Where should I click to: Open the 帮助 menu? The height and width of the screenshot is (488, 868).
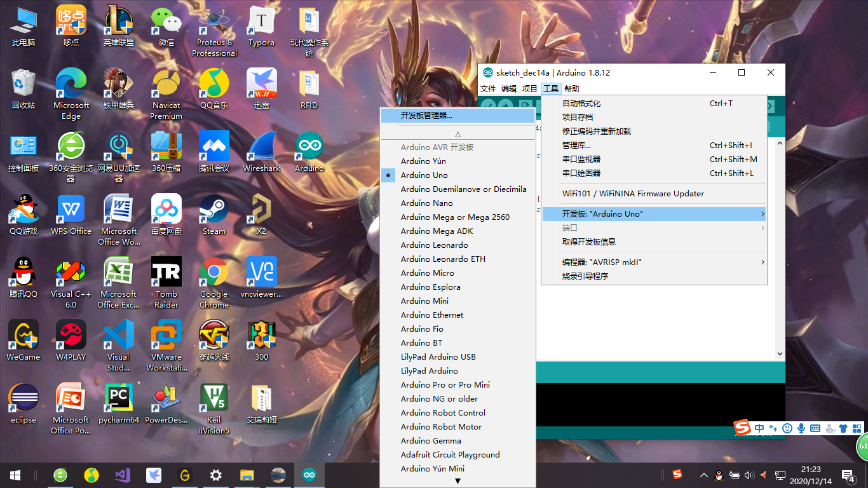pos(572,88)
